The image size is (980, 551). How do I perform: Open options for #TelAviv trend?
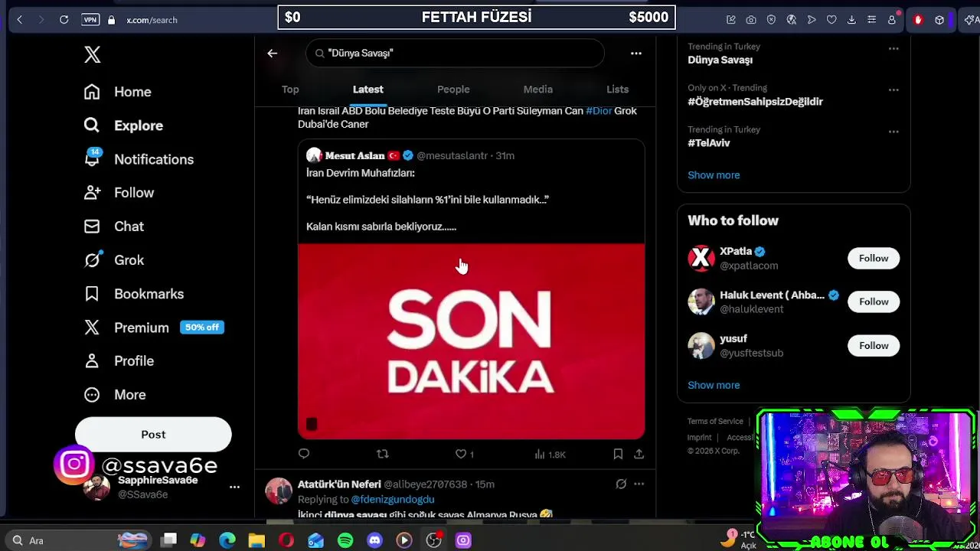893,131
